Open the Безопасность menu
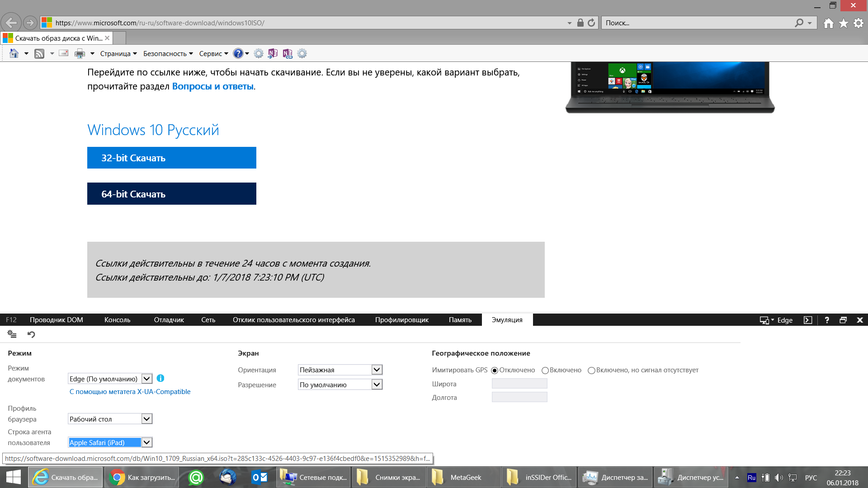868x488 pixels. click(x=168, y=54)
